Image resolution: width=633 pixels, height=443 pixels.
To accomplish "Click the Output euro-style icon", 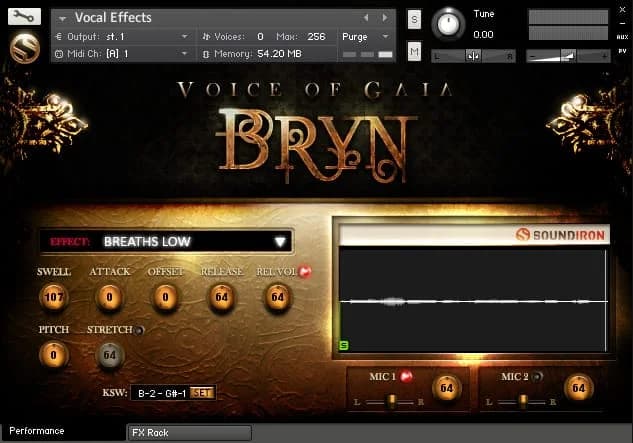I will tap(59, 36).
